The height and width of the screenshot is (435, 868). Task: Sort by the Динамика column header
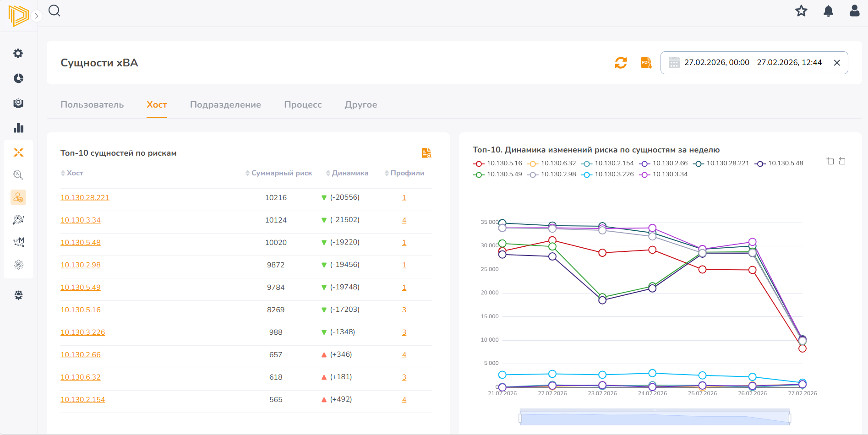(x=347, y=173)
